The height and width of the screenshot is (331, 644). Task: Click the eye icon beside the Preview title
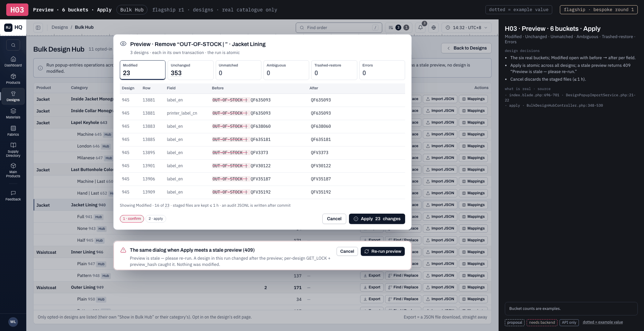[x=123, y=44]
